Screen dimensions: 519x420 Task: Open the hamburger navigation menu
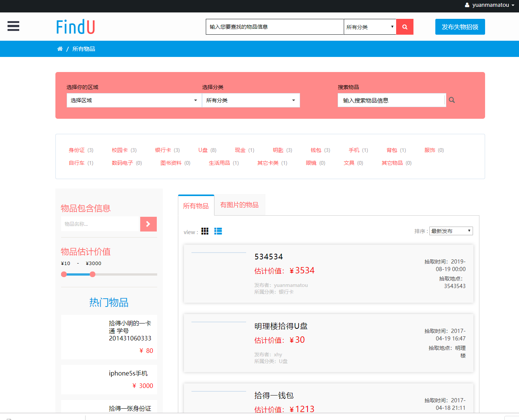(x=13, y=26)
